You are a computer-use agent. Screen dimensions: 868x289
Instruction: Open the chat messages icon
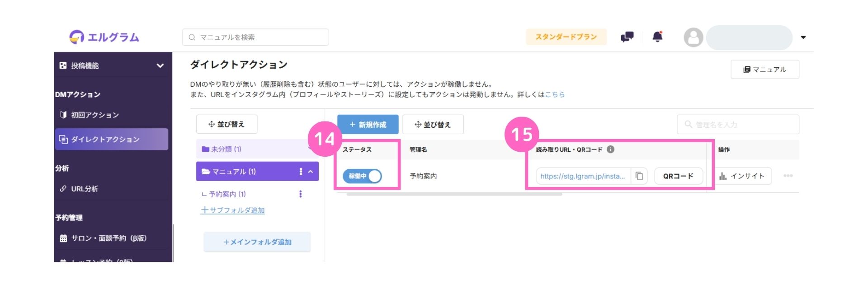pyautogui.click(x=627, y=37)
